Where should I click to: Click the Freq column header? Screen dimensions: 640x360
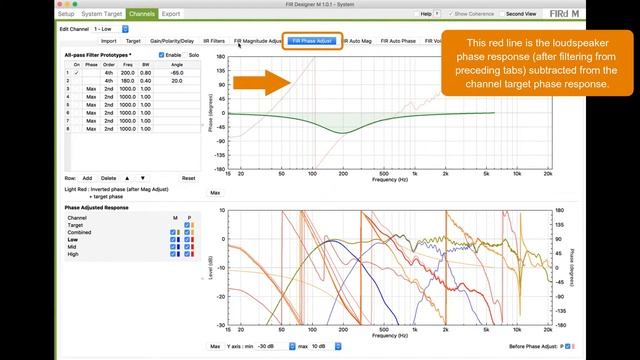[127, 65]
